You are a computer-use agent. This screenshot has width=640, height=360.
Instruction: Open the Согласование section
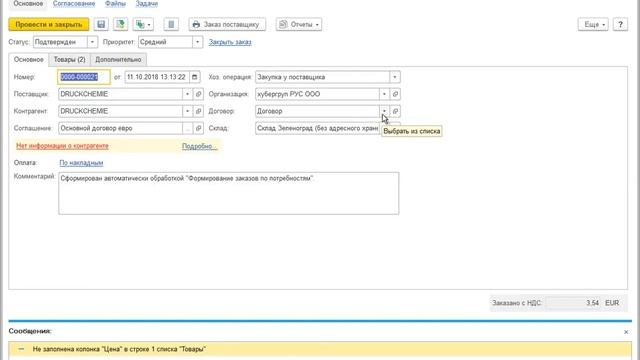tap(74, 4)
